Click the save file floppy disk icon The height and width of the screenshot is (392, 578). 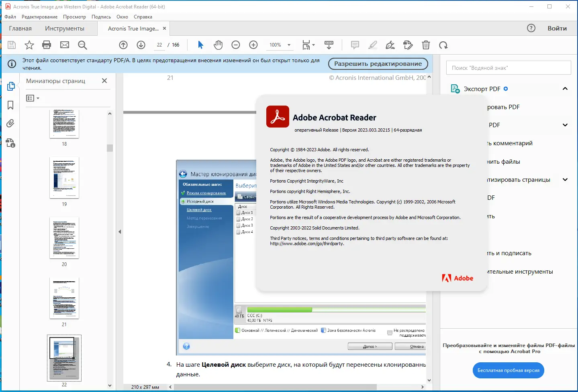click(12, 45)
